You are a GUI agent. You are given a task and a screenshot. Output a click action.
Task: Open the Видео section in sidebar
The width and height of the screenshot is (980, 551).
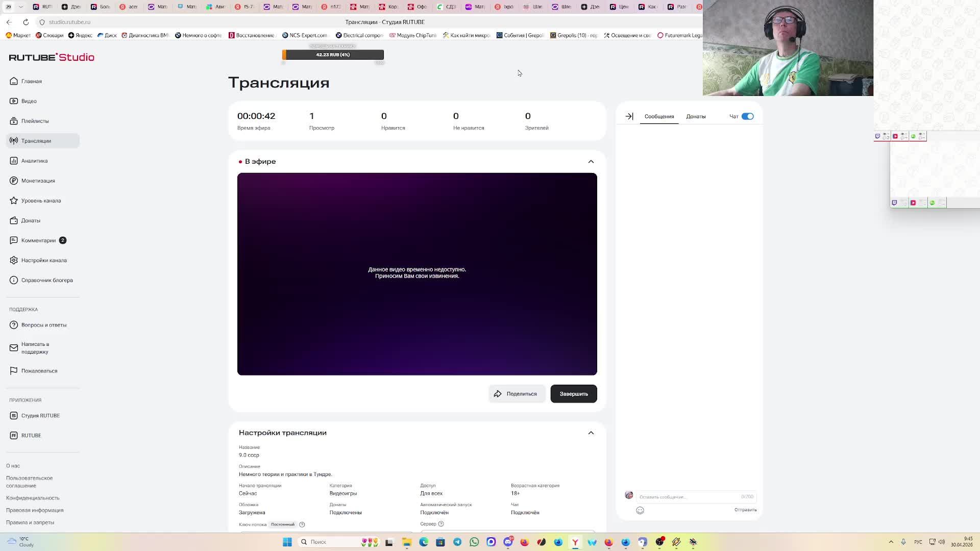click(x=29, y=101)
